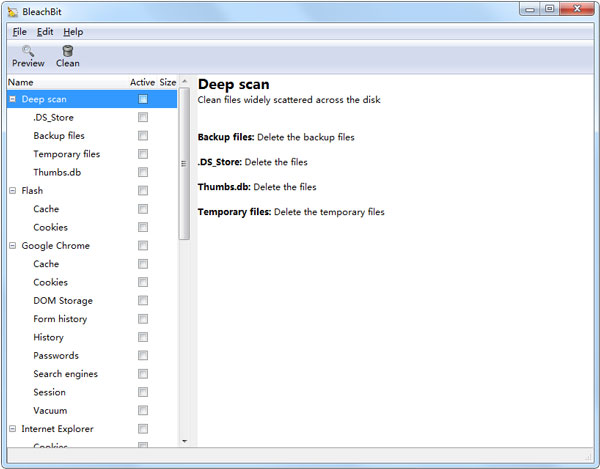Click the Active column header

coord(142,82)
